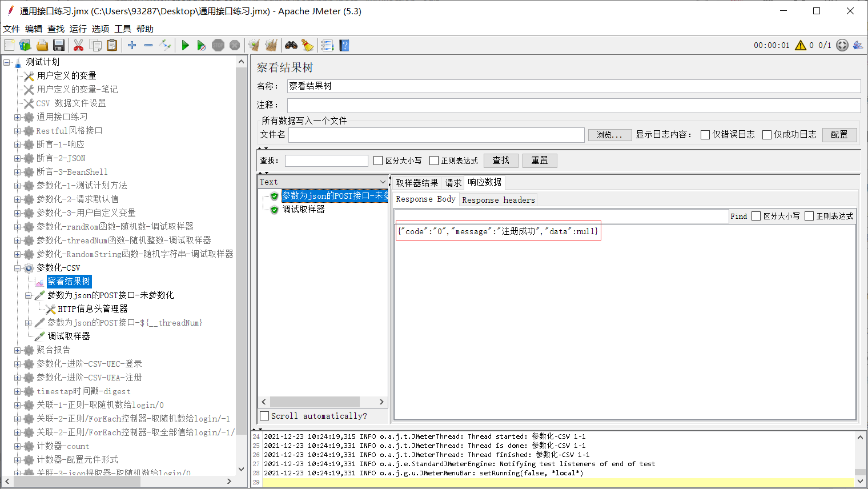Click the Open file folder icon
868x489 pixels.
point(42,45)
